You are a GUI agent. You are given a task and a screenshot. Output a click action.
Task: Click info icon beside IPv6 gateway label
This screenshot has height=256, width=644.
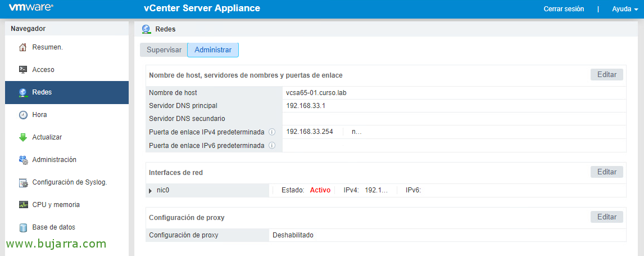[x=272, y=146]
